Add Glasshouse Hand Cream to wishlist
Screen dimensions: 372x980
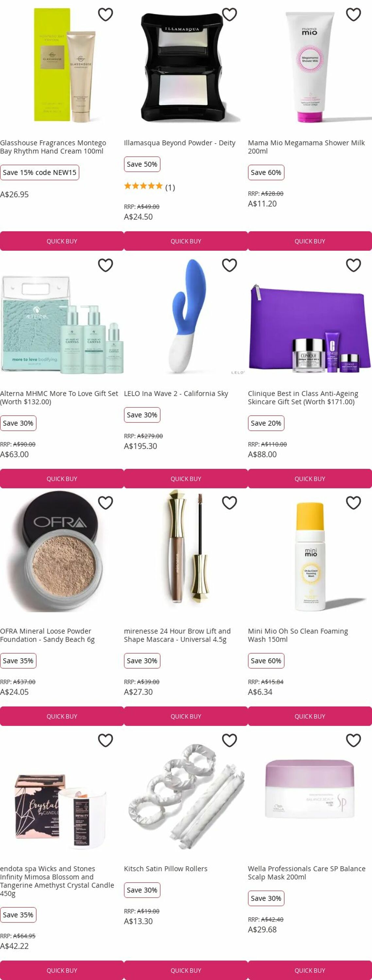pos(106,14)
